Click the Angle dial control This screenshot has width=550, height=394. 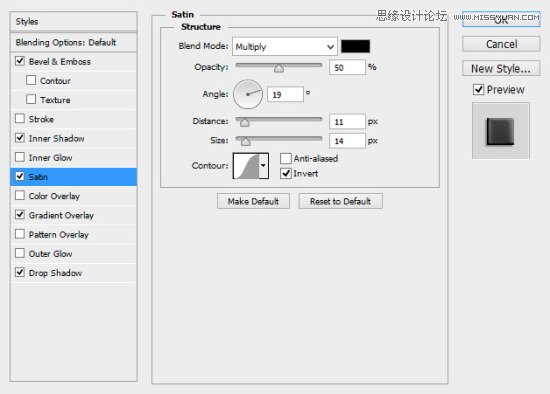pos(248,94)
